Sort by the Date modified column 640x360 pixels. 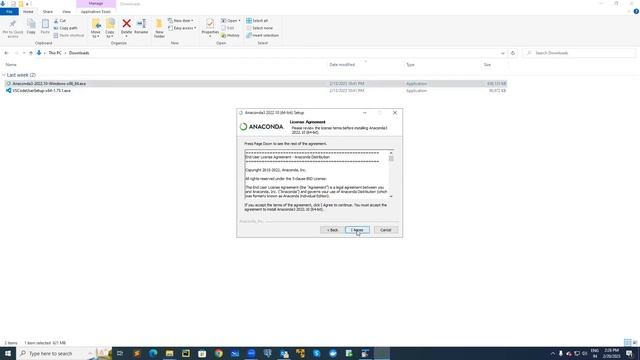[342, 65]
